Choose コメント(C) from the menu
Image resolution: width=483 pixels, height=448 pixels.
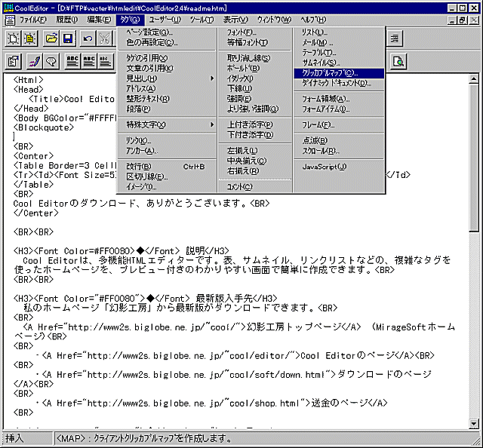click(x=255, y=187)
